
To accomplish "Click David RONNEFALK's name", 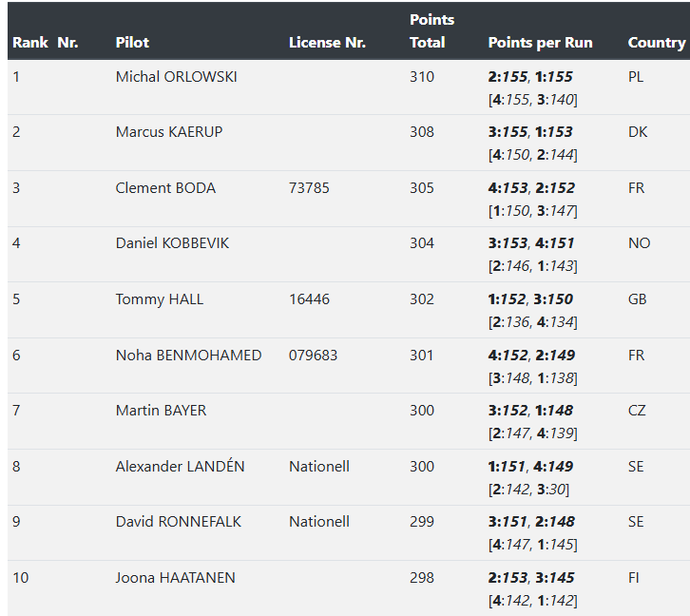I will [x=178, y=522].
